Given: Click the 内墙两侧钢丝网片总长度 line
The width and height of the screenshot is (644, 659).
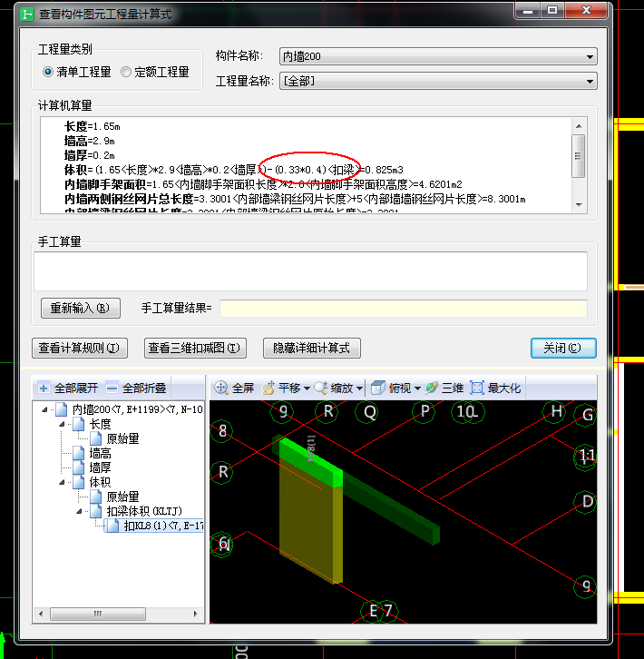Looking at the screenshot, I should coord(295,199).
